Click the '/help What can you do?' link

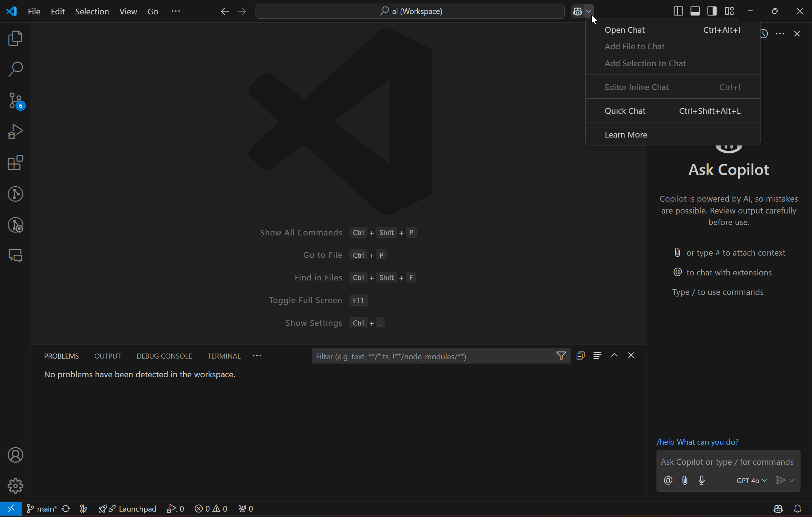coord(698,442)
